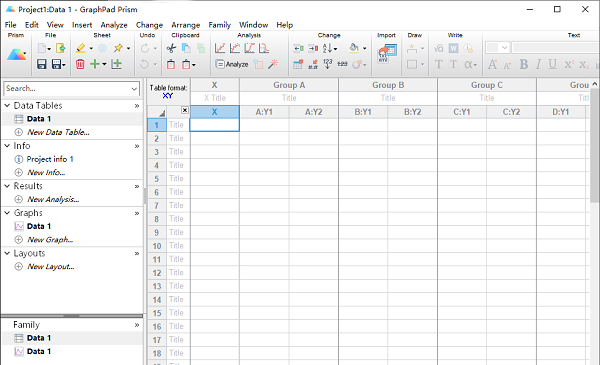Click New Analysis link
The width and height of the screenshot is (600, 365).
[x=53, y=199]
